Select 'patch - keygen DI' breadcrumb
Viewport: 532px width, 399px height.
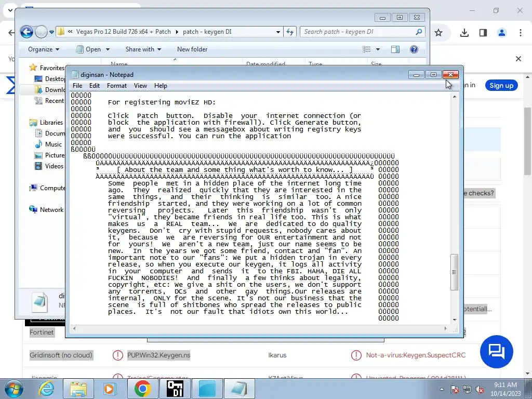(207, 32)
